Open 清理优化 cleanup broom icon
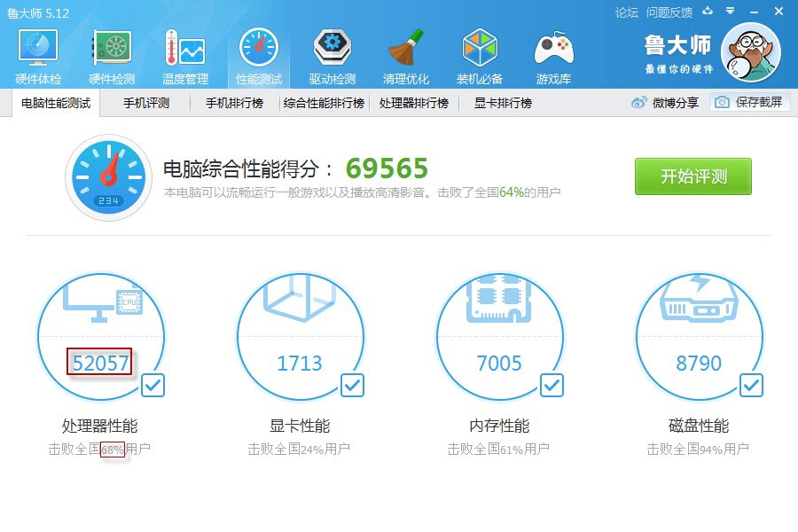This screenshot has width=798, height=532. (x=405, y=47)
